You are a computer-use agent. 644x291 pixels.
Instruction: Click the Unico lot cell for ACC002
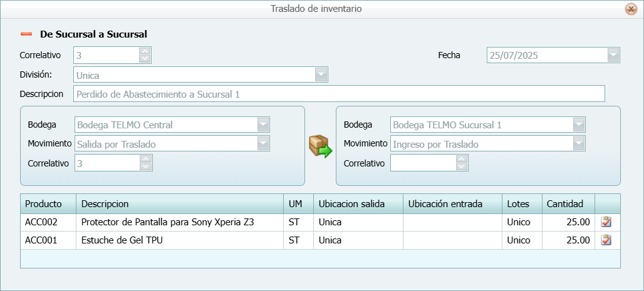[522, 222]
